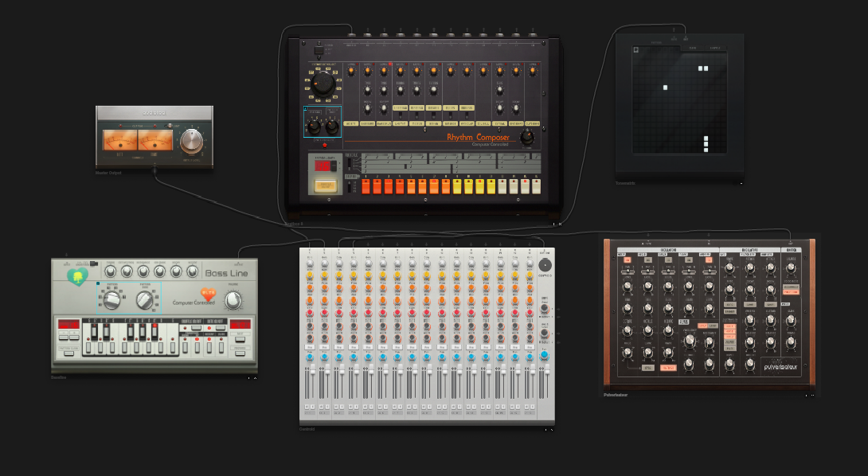Click the blue pan knob on Centroid channel 16
Viewport: 868px width, 476px height.
click(x=530, y=357)
